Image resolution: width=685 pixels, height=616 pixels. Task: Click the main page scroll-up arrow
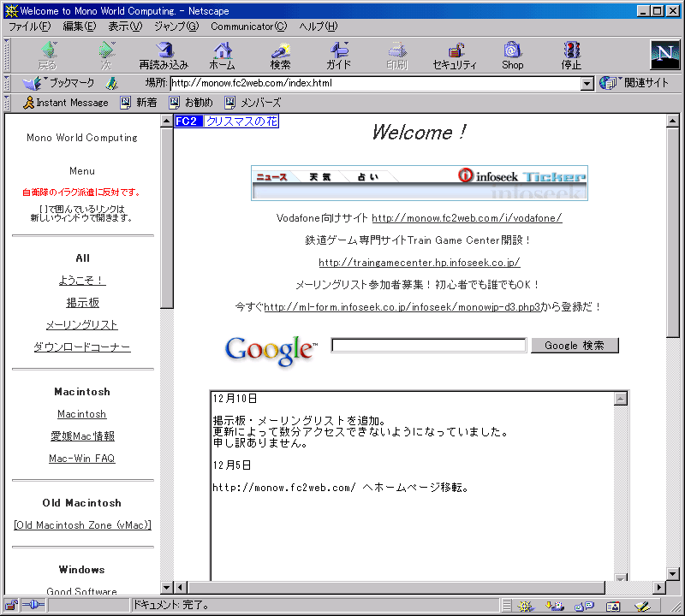(673, 121)
